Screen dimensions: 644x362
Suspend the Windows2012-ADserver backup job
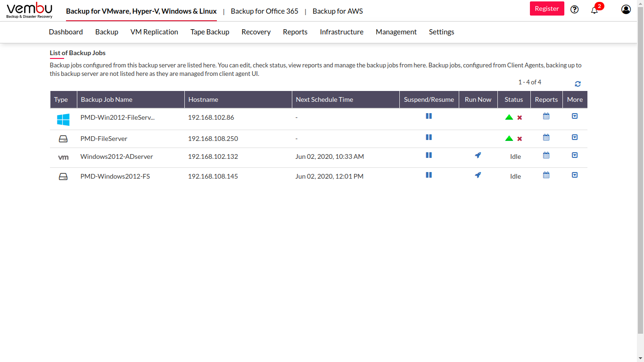click(x=429, y=155)
